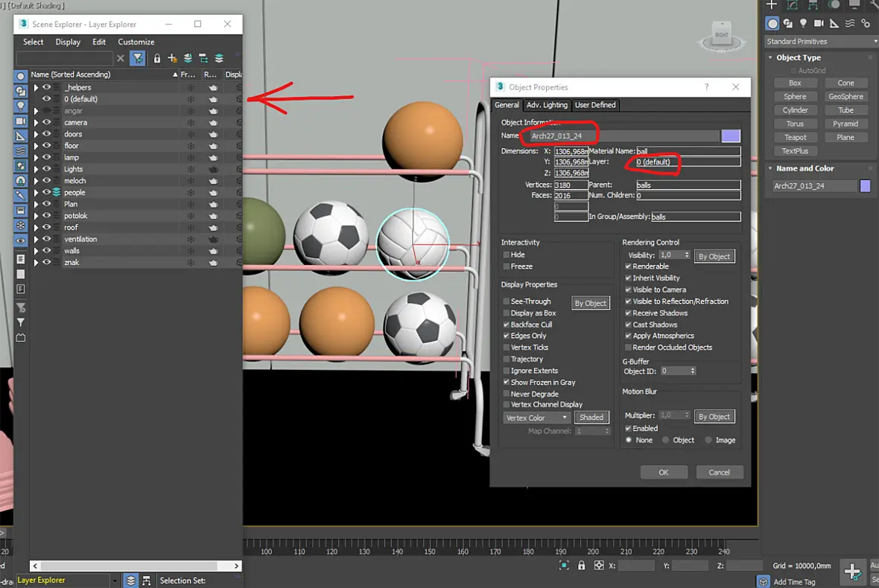This screenshot has height=588, width=879.
Task: Click the object color swatch beside Name field
Action: pos(731,135)
